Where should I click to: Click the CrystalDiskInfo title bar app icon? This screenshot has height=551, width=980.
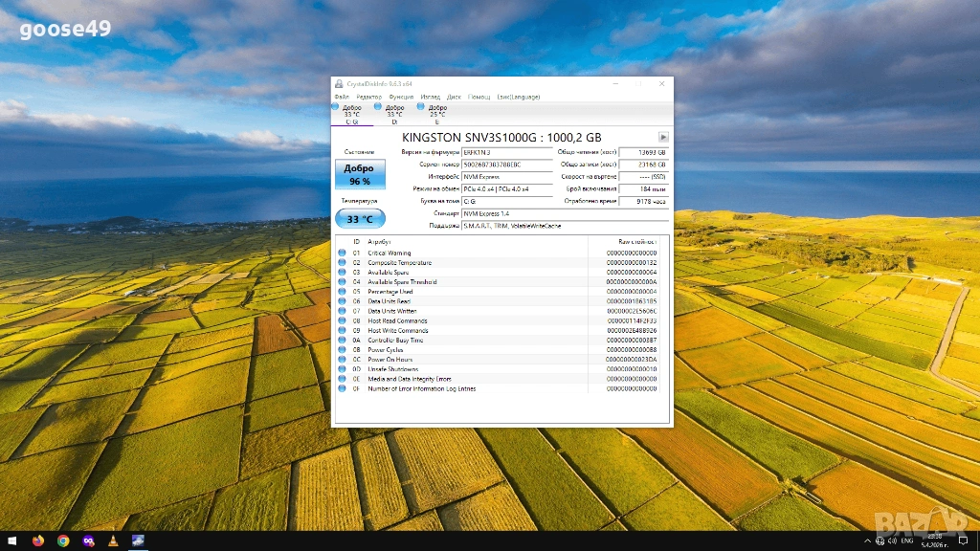click(339, 84)
